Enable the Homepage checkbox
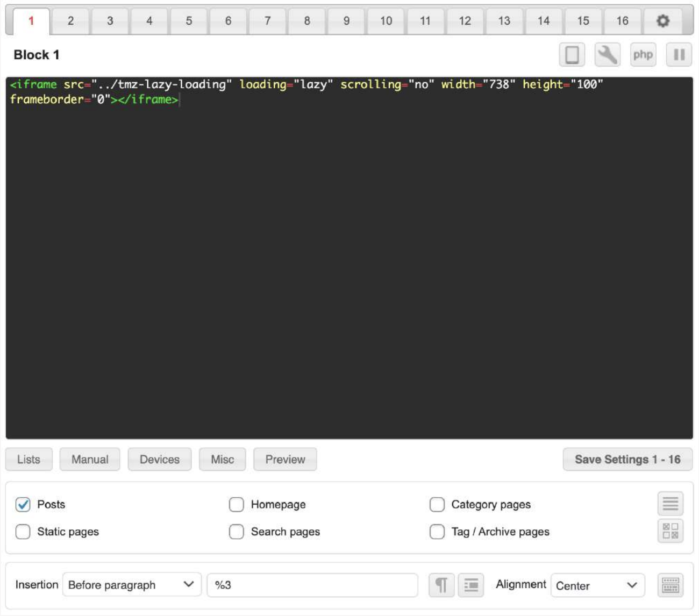Image resolution: width=699 pixels, height=616 pixels. point(236,504)
